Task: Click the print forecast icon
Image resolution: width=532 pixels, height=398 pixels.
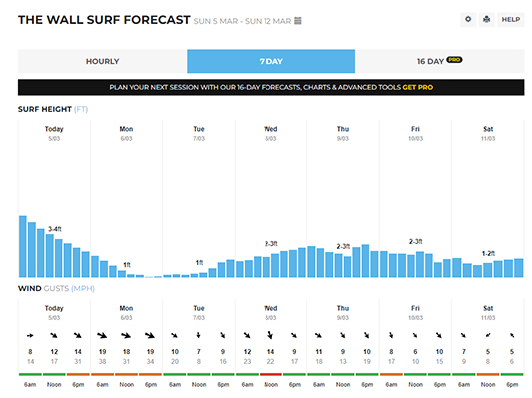Action: point(486,19)
